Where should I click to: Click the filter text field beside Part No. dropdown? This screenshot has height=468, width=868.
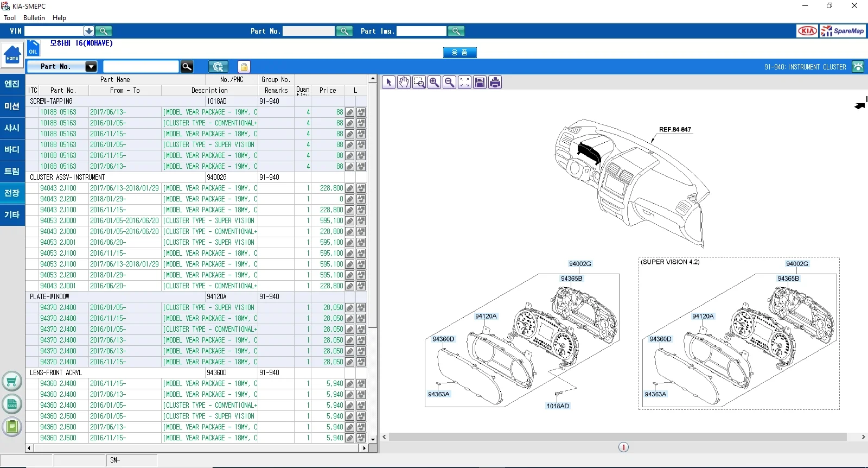[141, 66]
